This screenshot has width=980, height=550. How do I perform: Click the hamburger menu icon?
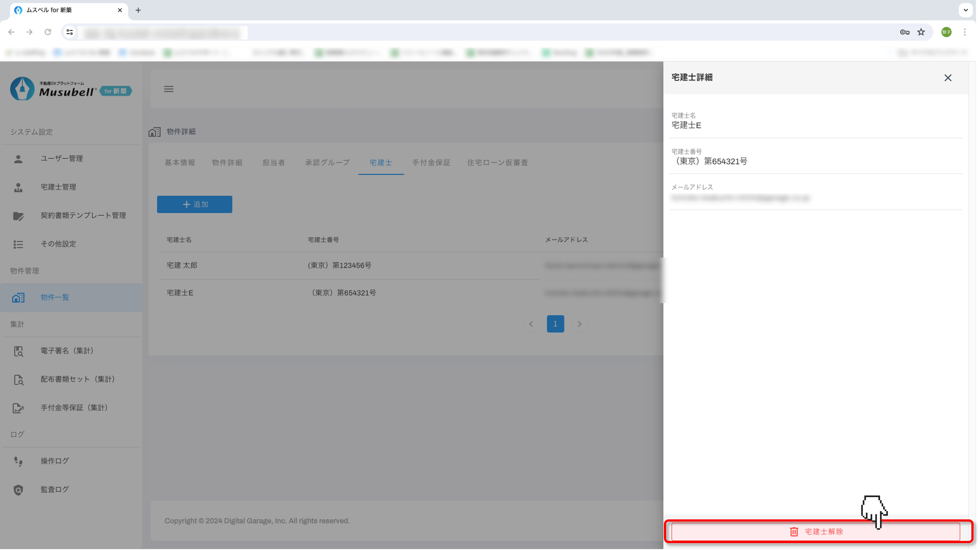click(x=169, y=89)
